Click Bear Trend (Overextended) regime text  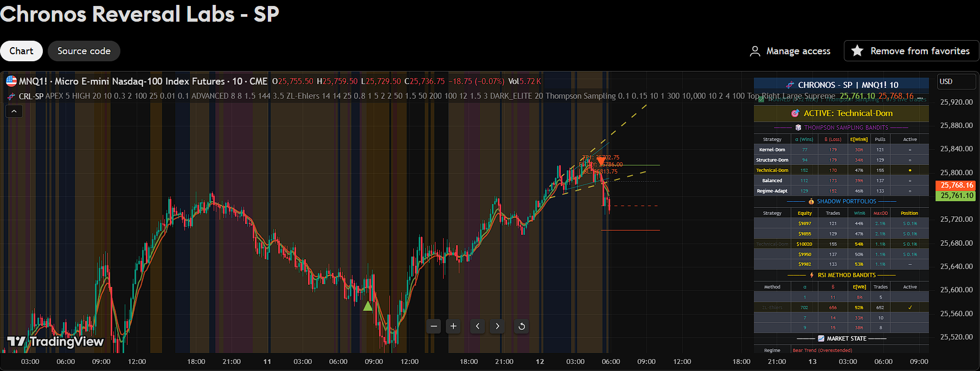pyautogui.click(x=822, y=350)
